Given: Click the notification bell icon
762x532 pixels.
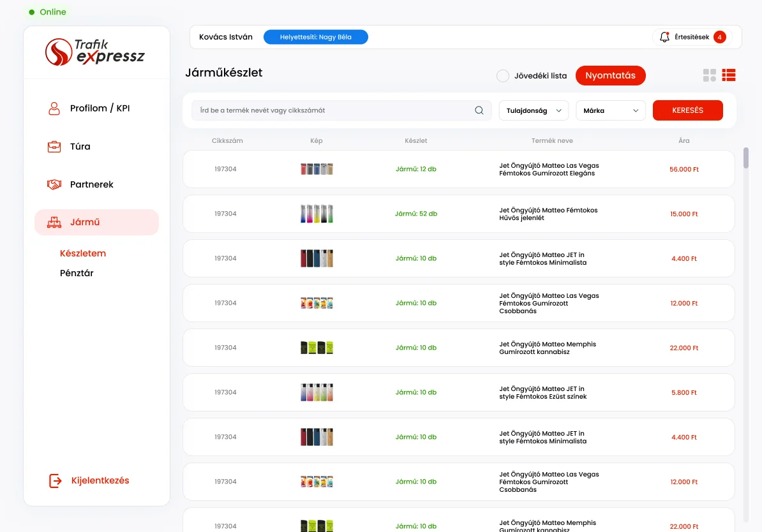Looking at the screenshot, I should pyautogui.click(x=664, y=37).
